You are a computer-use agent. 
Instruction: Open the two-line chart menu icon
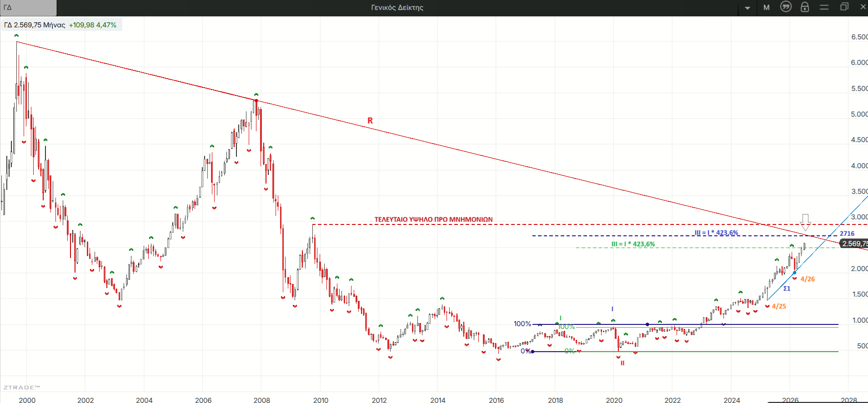824,7
